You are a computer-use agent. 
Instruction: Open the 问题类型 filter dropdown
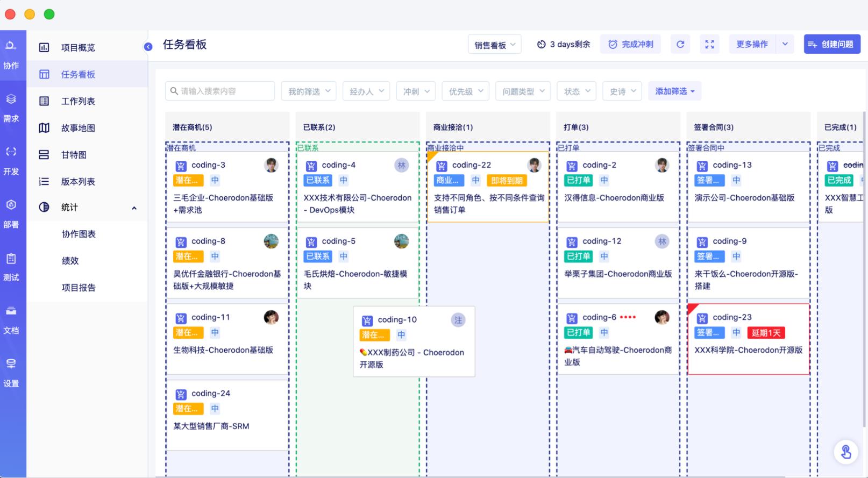(523, 91)
